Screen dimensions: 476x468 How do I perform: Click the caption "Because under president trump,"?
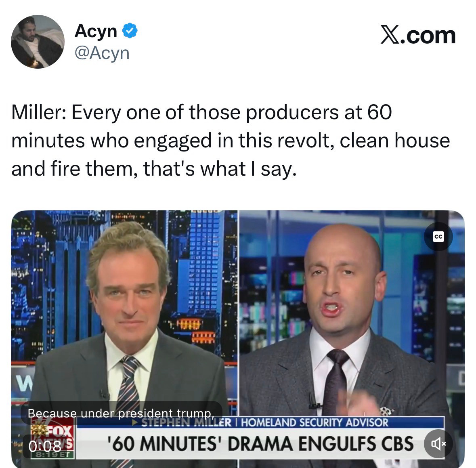pos(121,413)
